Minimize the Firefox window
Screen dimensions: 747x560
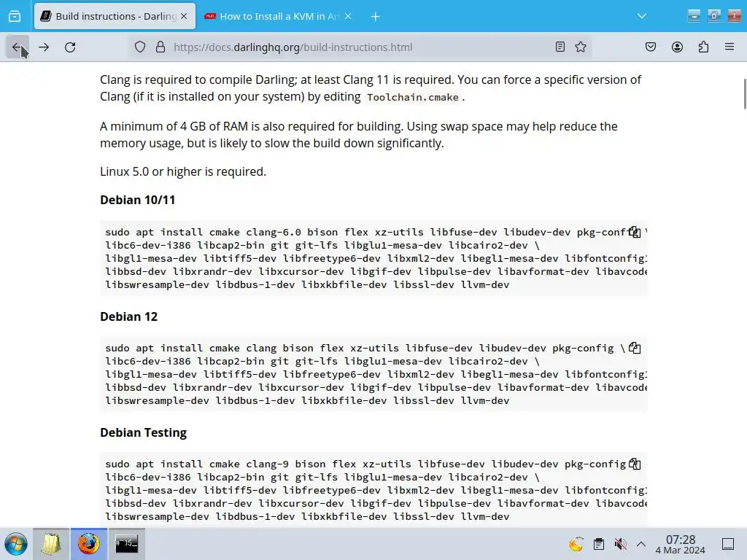tap(694, 16)
